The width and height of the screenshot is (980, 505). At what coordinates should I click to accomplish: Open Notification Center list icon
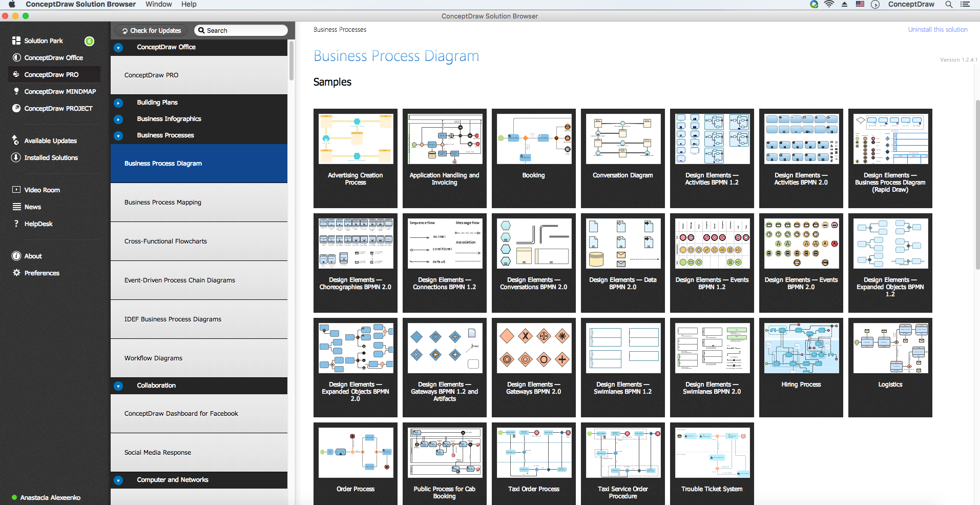965,4
